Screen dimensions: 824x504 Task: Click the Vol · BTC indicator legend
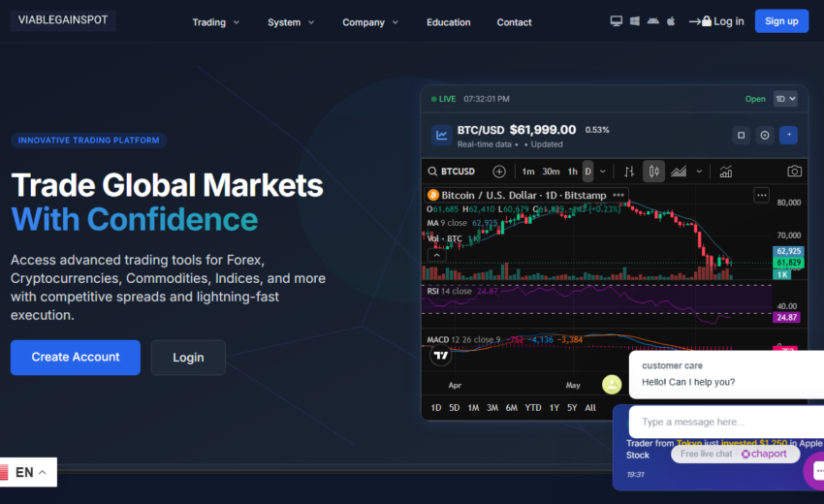453,238
